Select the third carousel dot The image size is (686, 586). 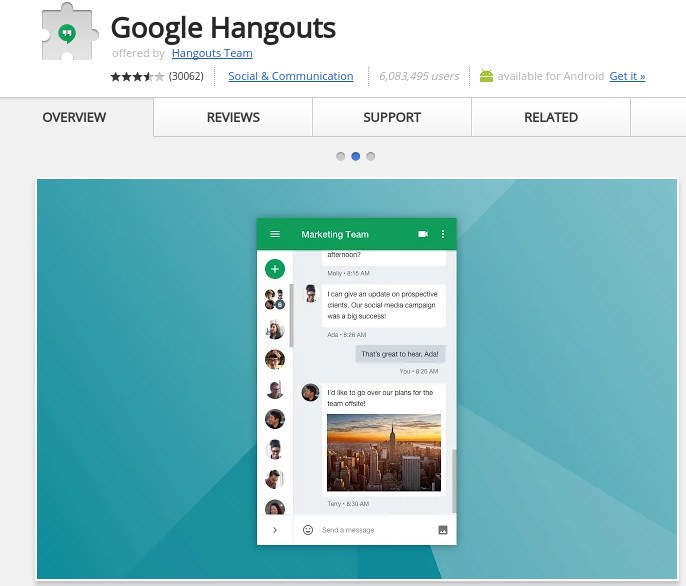click(371, 156)
